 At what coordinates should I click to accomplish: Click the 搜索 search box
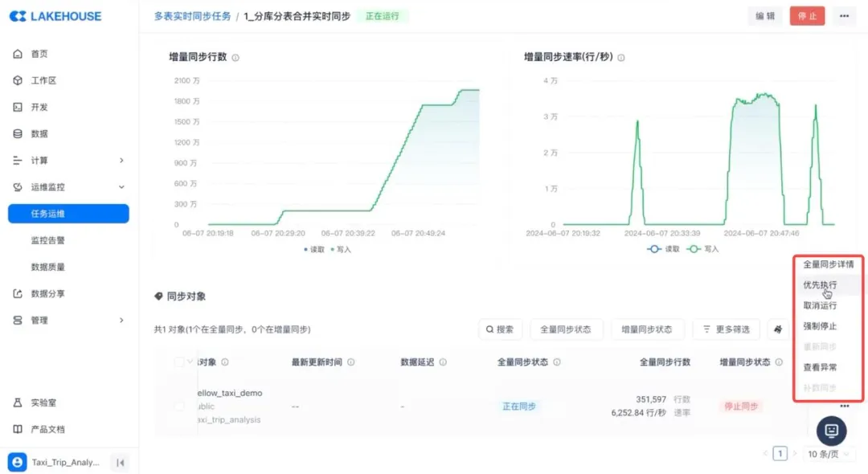[500, 329]
